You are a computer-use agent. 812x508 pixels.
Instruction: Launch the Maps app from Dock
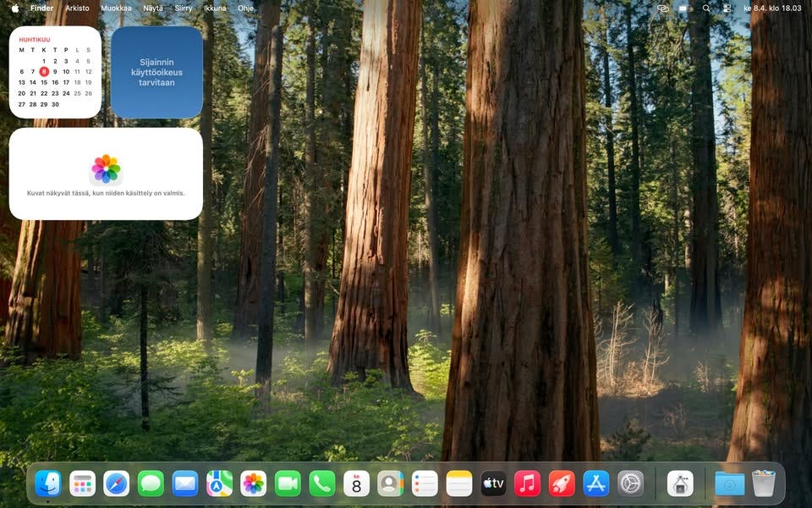tap(219, 483)
